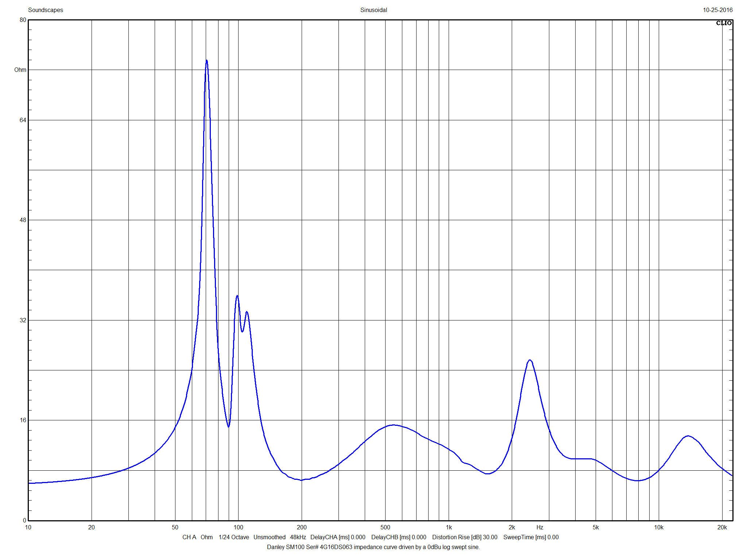Click the 20 label on frequency axis
Screen dimensions: 747x560
click(92, 527)
